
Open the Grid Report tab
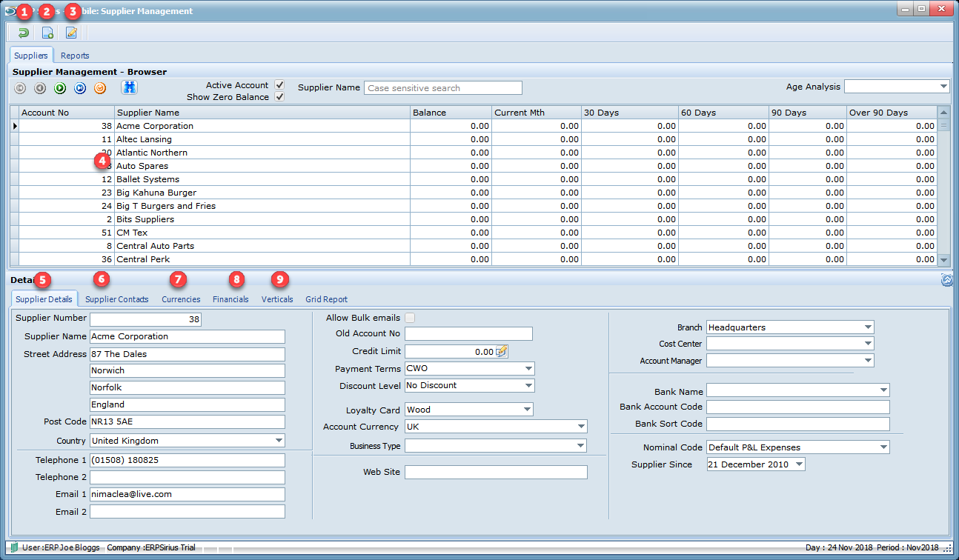click(x=326, y=299)
